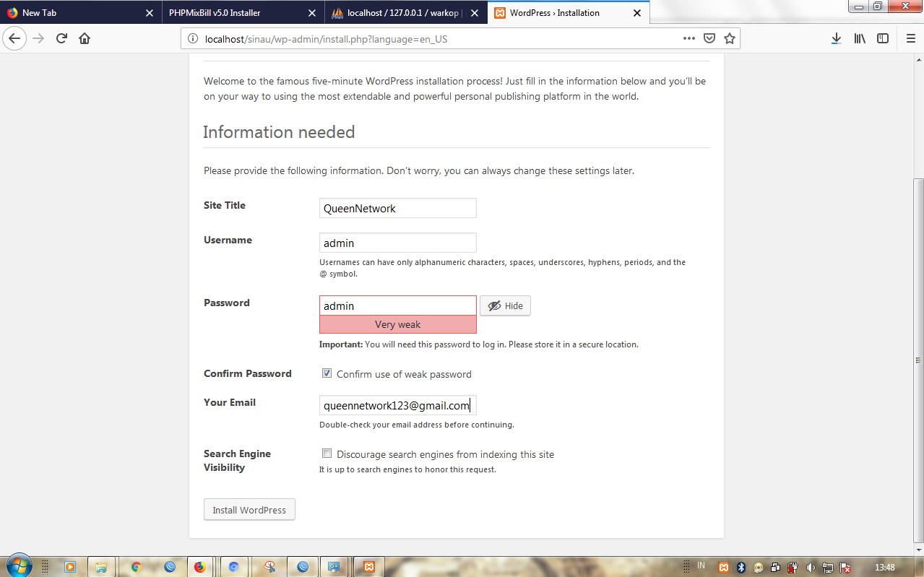Open the Library icon in toolbar
This screenshot has width=924, height=577.
point(860,38)
